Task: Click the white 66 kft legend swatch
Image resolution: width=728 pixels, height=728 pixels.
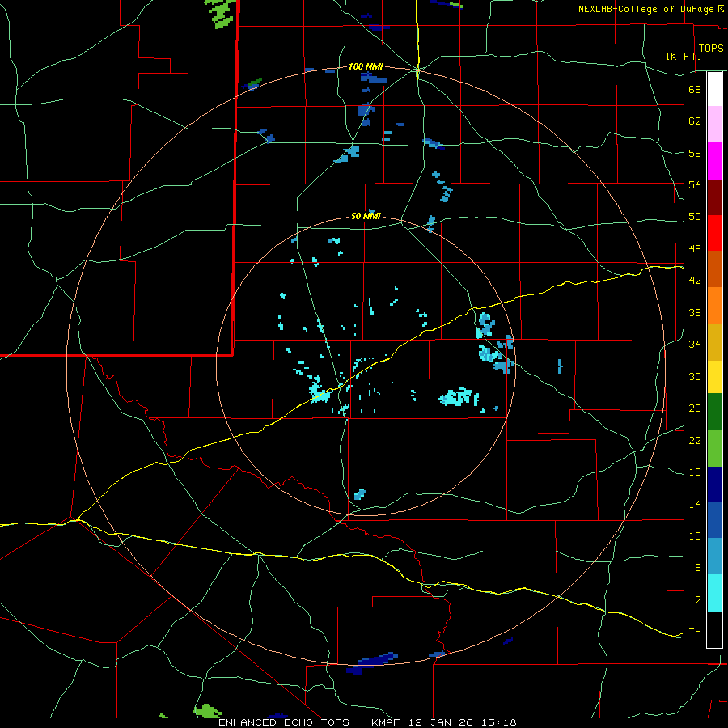Action: click(x=714, y=89)
